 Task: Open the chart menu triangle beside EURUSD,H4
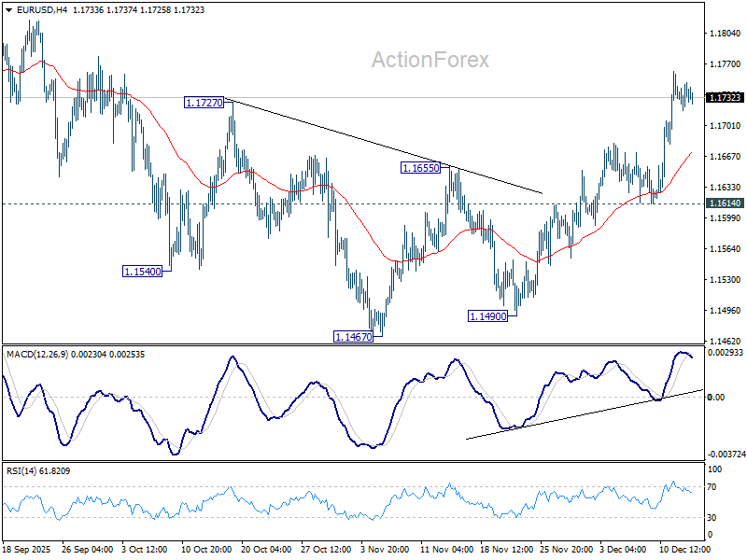[8, 10]
